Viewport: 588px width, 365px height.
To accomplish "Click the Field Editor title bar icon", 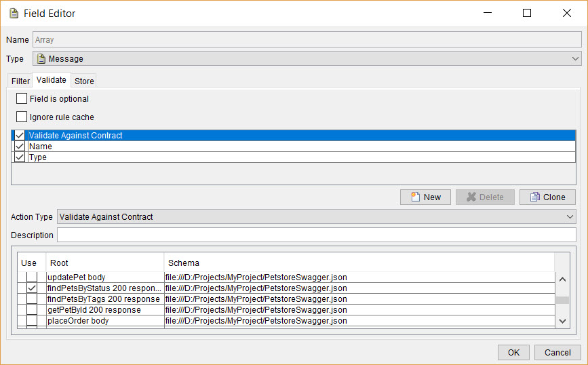I will click(14, 14).
